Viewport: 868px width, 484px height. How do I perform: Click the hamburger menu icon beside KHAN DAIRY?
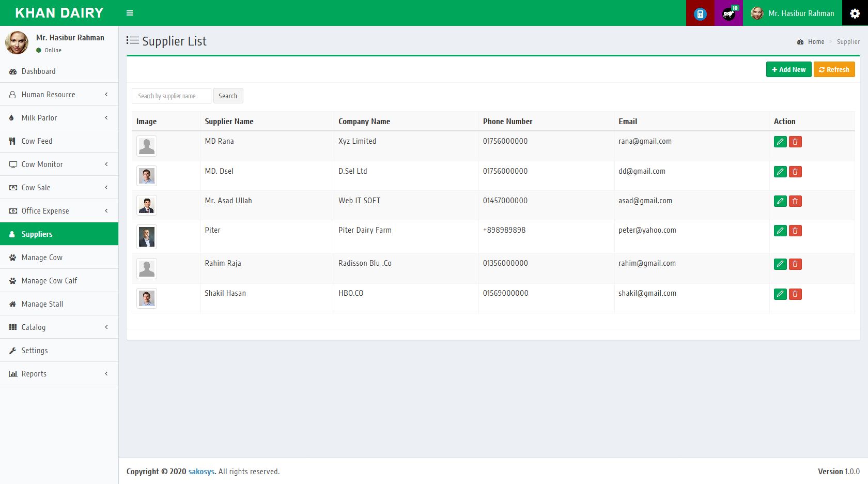pyautogui.click(x=130, y=13)
